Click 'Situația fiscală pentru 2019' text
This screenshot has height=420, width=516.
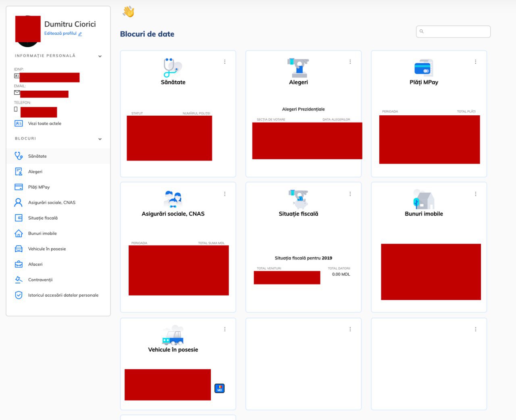pos(303,258)
